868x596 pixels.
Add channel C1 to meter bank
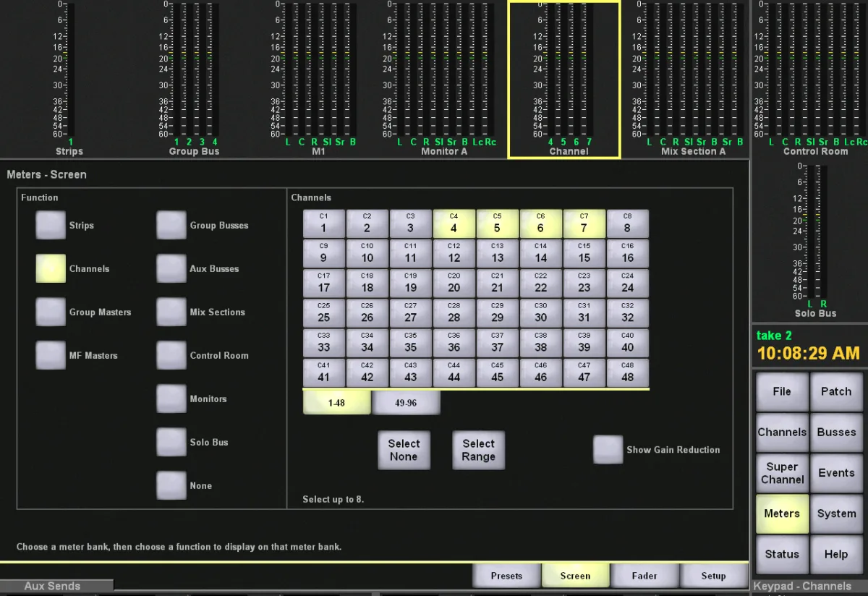coord(324,223)
